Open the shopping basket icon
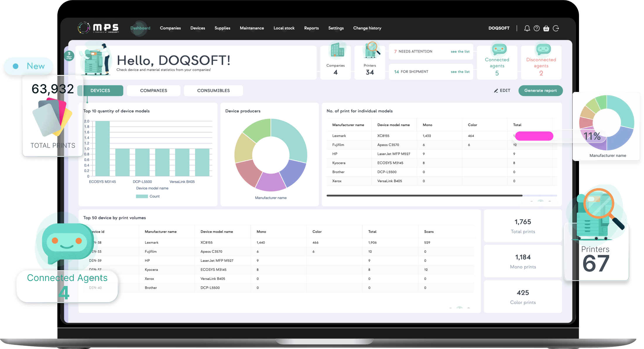 (x=546, y=28)
